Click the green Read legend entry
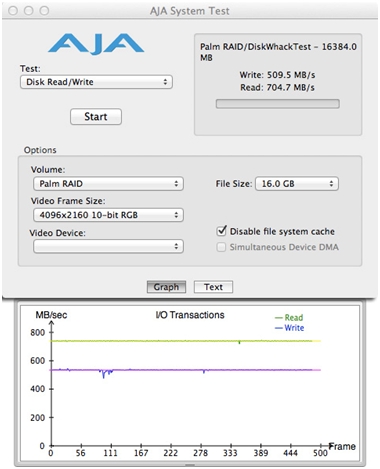 click(x=289, y=317)
